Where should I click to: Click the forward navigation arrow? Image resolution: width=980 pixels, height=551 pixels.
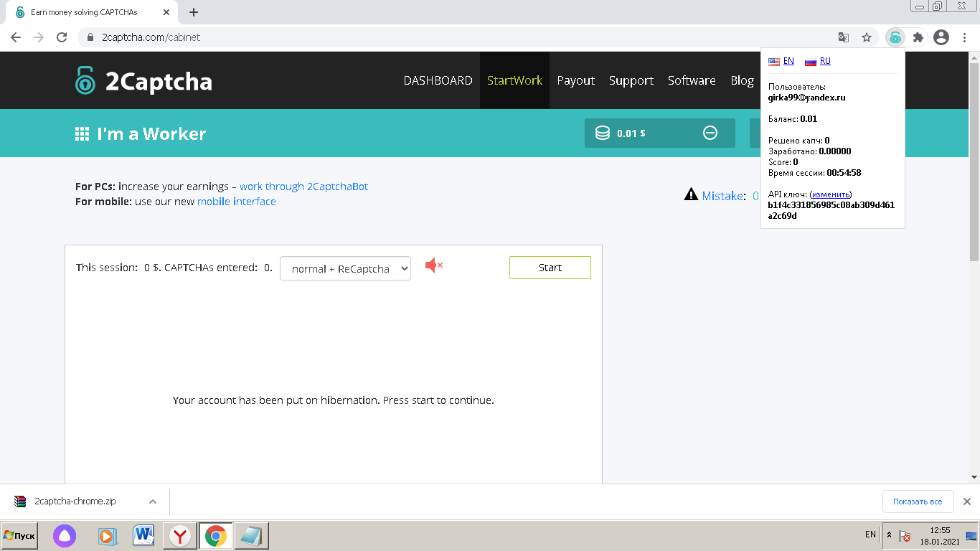[39, 37]
